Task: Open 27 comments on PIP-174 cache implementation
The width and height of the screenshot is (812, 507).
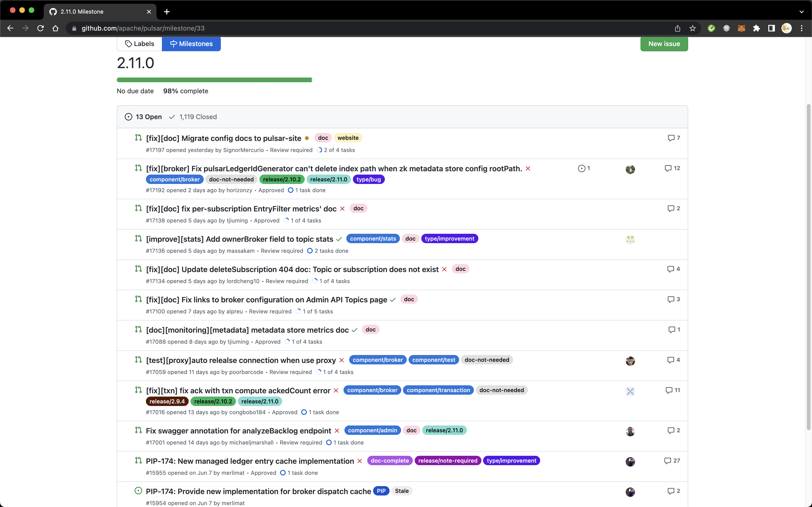Action: point(672,461)
